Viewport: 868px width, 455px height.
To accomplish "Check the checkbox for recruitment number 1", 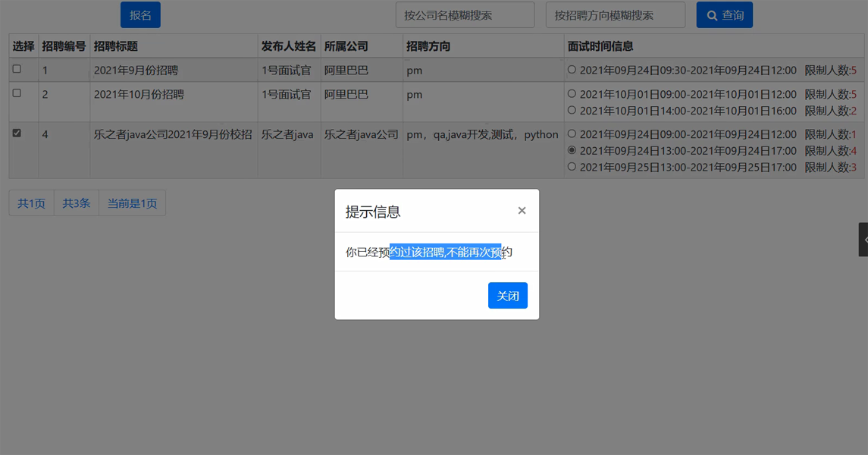I will (x=17, y=69).
